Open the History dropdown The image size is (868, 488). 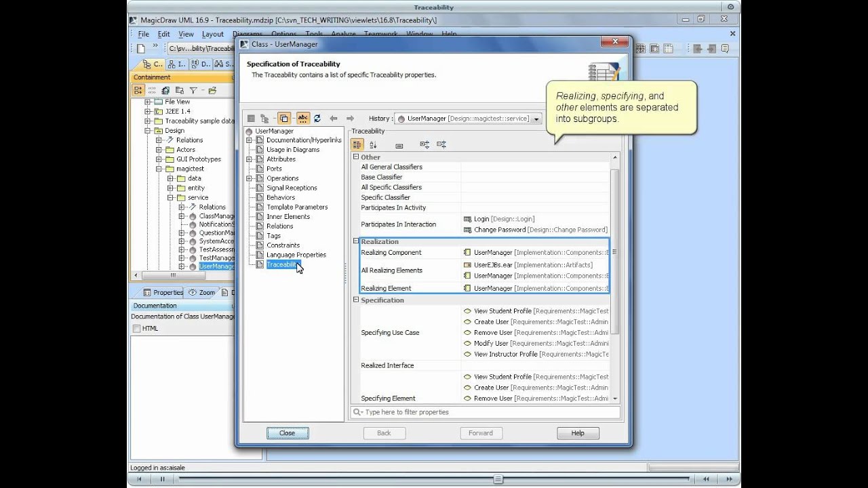[536, 119]
